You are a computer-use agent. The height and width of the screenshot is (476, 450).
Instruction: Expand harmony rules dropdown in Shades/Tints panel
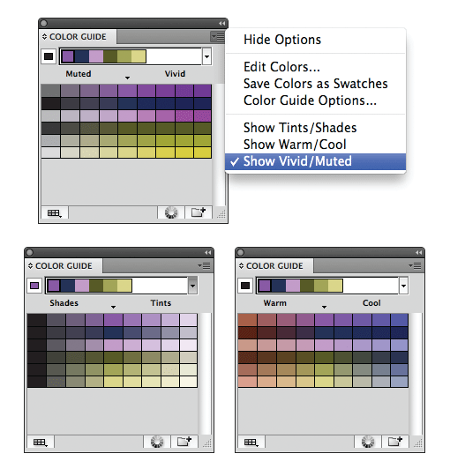[192, 286]
